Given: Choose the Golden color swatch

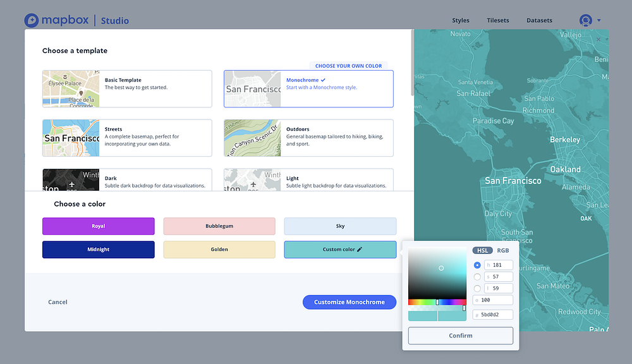Looking at the screenshot, I should 219,250.
